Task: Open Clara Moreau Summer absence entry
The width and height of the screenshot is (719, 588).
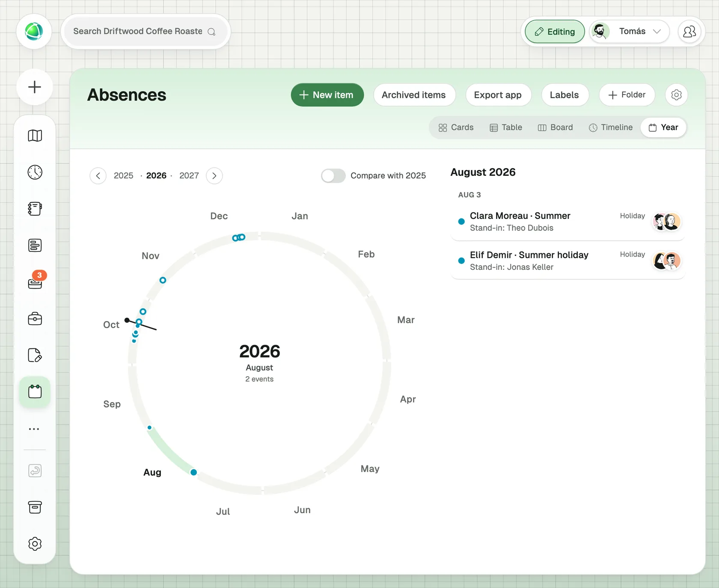Action: coord(567,222)
